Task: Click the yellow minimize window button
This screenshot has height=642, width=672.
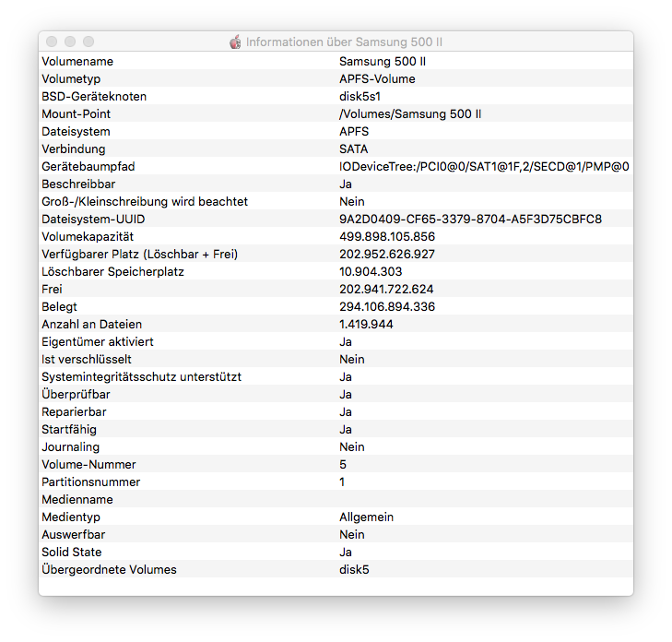Action: coord(70,42)
